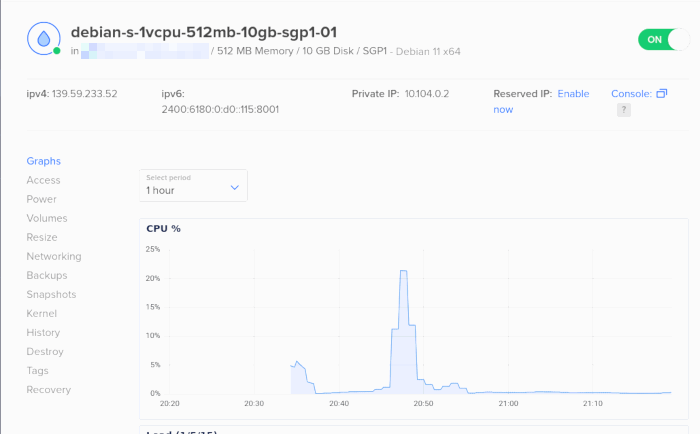This screenshot has width=700, height=434.
Task: Go to the Access section
Action: 43,180
